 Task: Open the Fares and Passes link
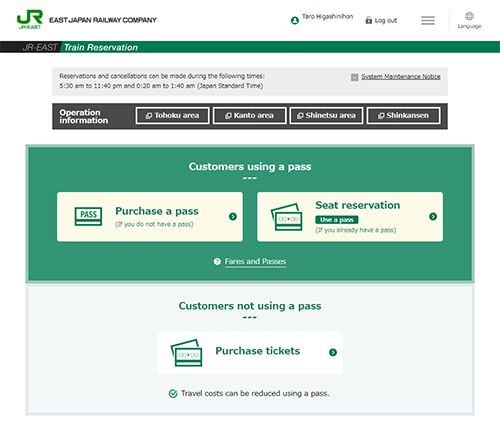click(255, 261)
